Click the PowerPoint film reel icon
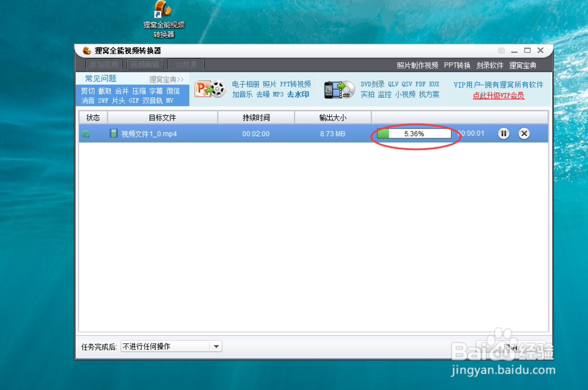This screenshot has height=390, width=588. [210, 89]
